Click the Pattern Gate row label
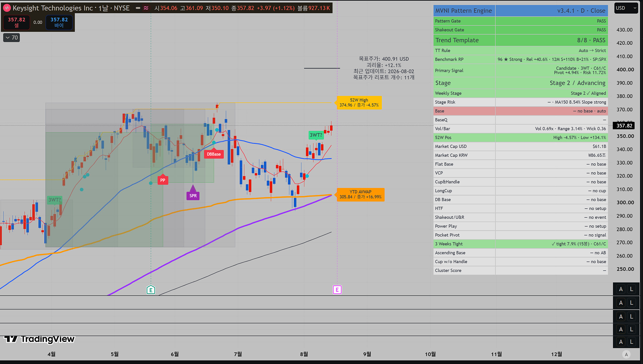Screen dimensions: 643x364 pos(448,21)
